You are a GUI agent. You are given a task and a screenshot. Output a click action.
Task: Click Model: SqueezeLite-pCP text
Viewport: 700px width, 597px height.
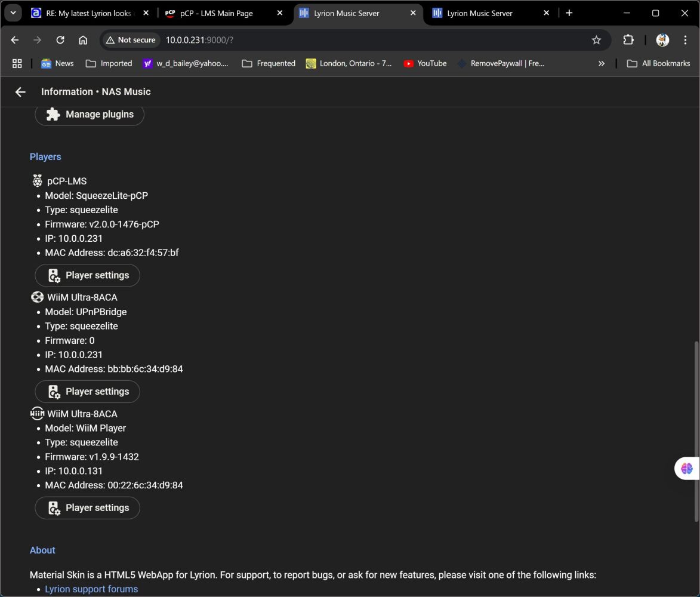click(x=97, y=196)
